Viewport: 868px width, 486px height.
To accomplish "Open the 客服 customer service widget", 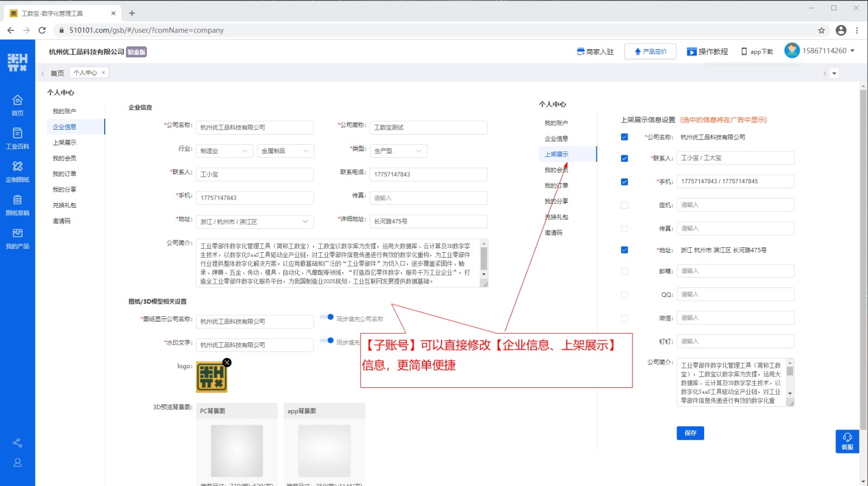I will click(x=847, y=441).
